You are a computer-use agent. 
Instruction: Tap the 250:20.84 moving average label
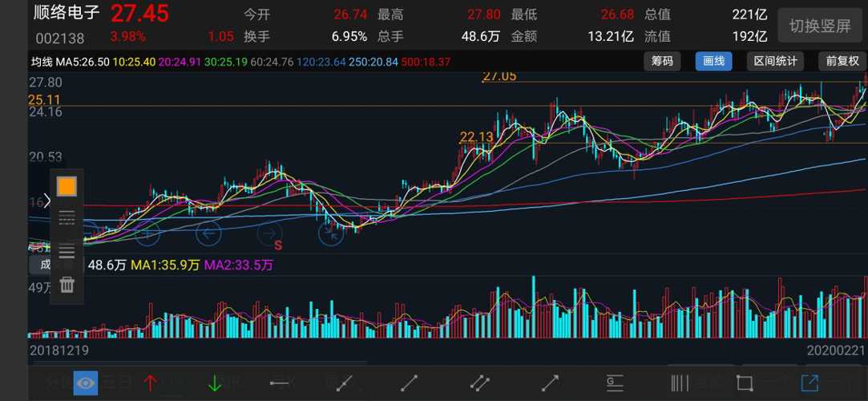(375, 62)
